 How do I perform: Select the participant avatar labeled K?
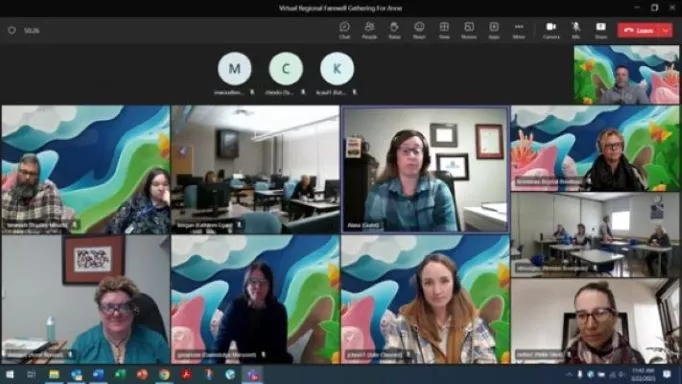pyautogui.click(x=337, y=68)
